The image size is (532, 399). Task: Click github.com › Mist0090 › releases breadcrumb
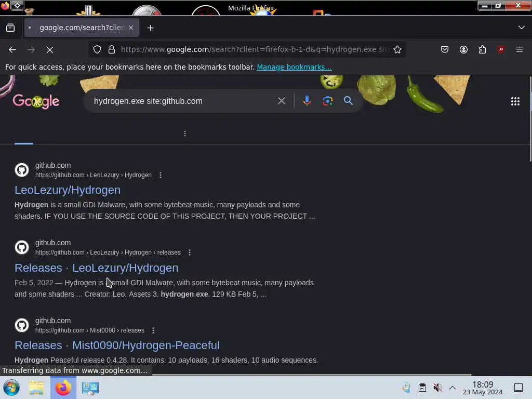[89, 330]
